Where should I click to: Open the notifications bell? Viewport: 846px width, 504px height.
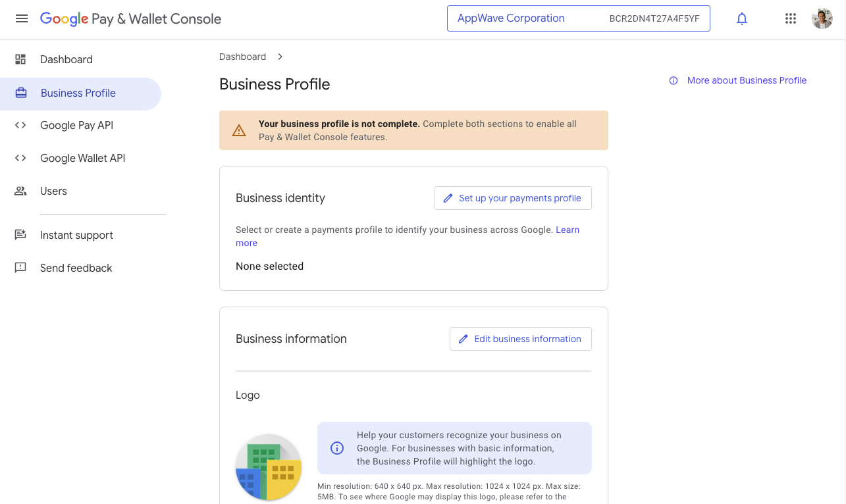point(742,19)
